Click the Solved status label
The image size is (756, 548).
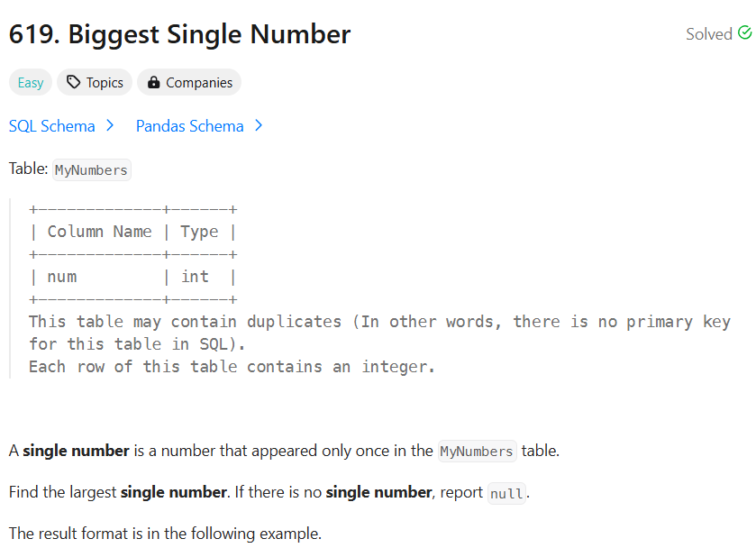[x=709, y=34]
